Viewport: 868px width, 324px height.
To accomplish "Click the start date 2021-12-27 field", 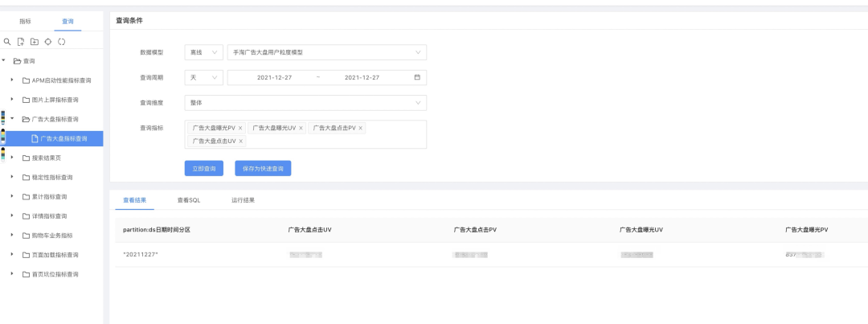I will tap(274, 78).
